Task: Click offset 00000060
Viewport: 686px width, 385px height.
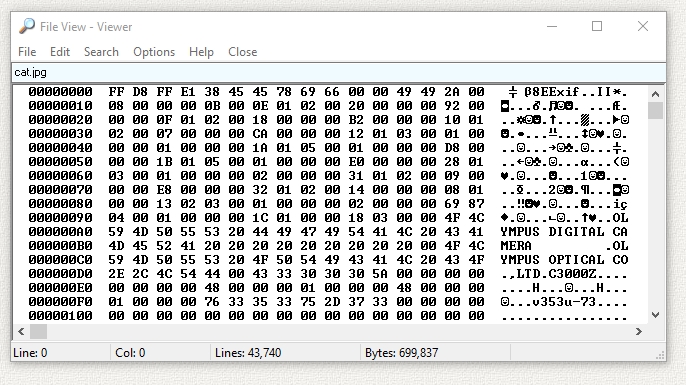Action: pyautogui.click(x=60, y=176)
